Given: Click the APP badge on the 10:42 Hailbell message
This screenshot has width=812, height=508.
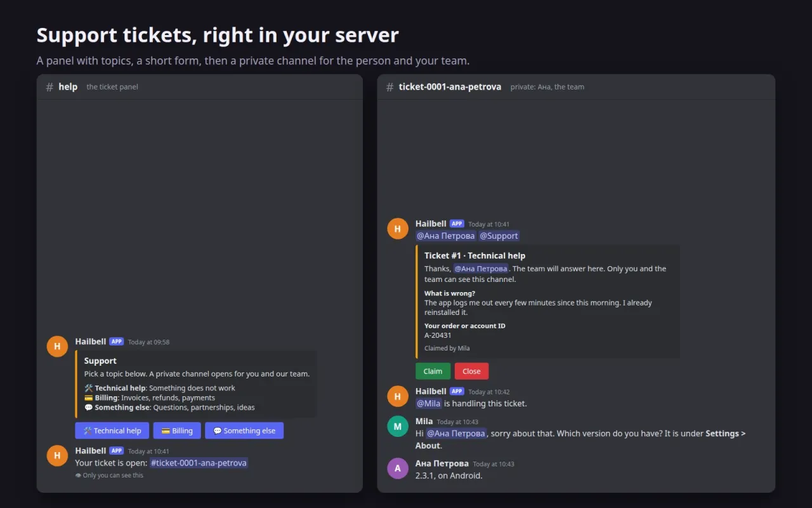Looking at the screenshot, I should 457,391.
